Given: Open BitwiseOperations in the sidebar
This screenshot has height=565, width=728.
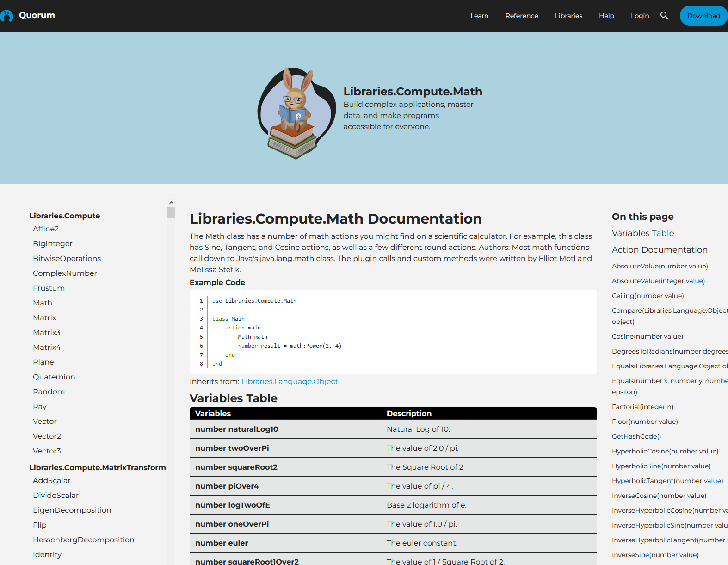Looking at the screenshot, I should click(x=67, y=258).
